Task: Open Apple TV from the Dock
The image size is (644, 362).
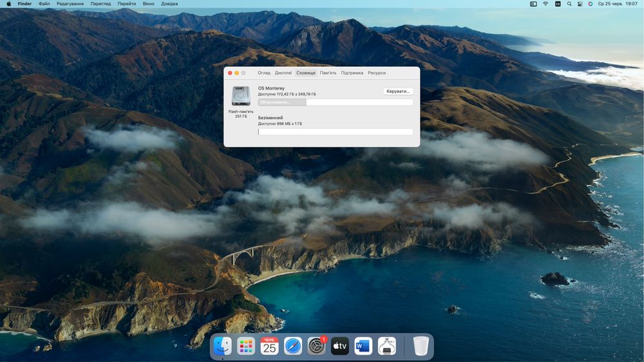Action: (x=339, y=347)
